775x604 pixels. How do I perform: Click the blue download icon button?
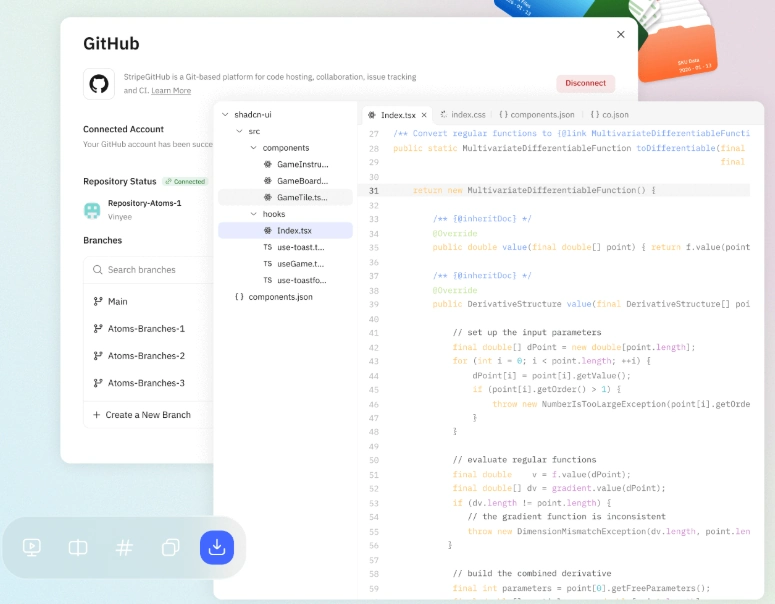217,547
